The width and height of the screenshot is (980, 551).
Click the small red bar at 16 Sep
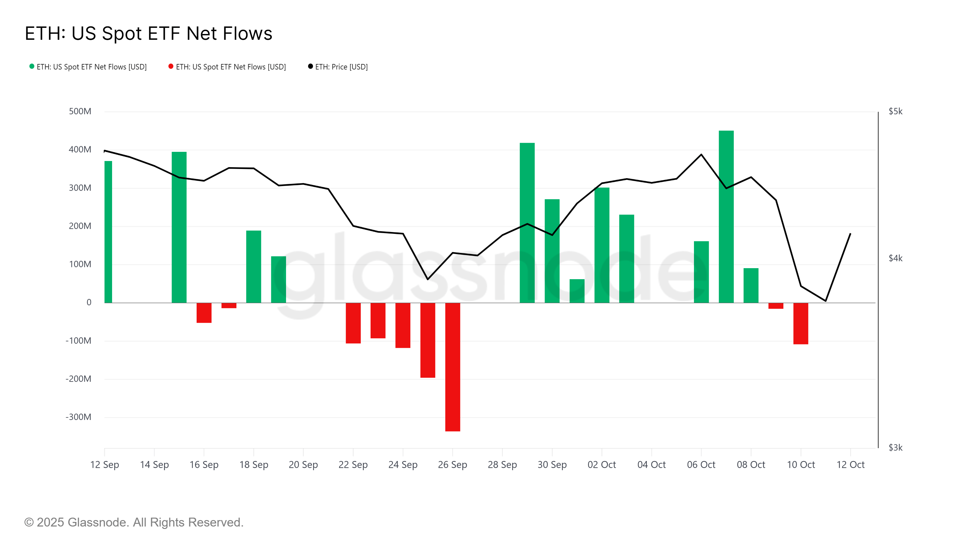[204, 313]
